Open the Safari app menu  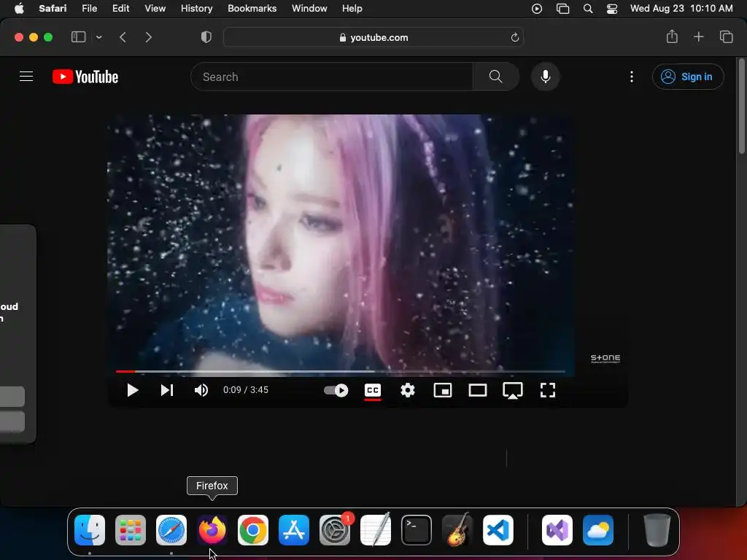[x=53, y=8]
